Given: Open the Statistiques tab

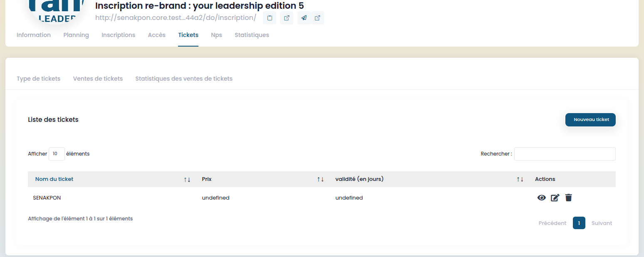Looking at the screenshot, I should coord(252,35).
